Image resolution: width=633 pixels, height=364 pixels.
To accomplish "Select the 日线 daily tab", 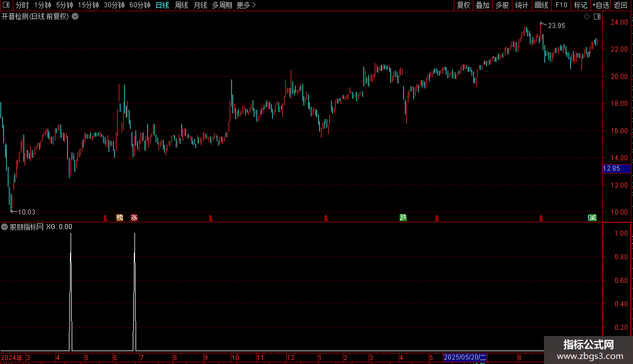I will 162,5.
